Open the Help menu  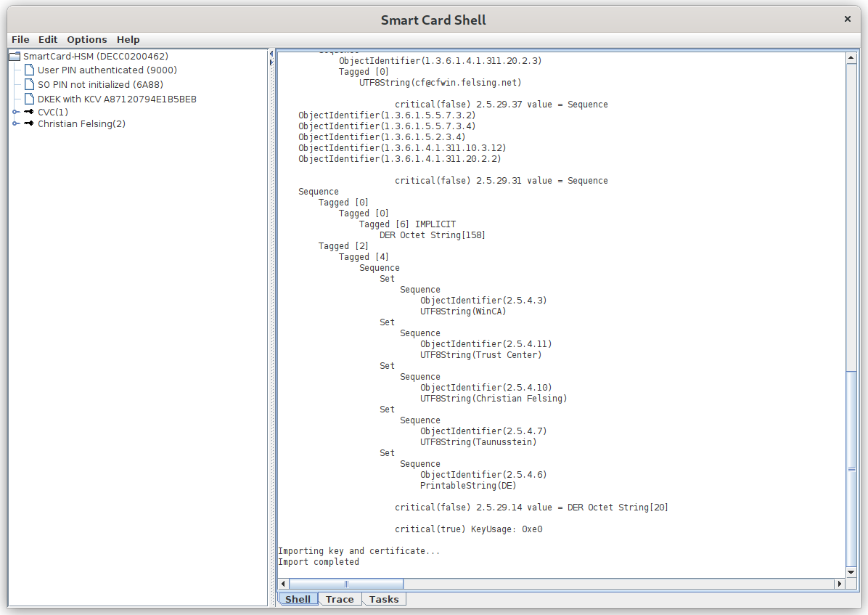[x=128, y=40]
